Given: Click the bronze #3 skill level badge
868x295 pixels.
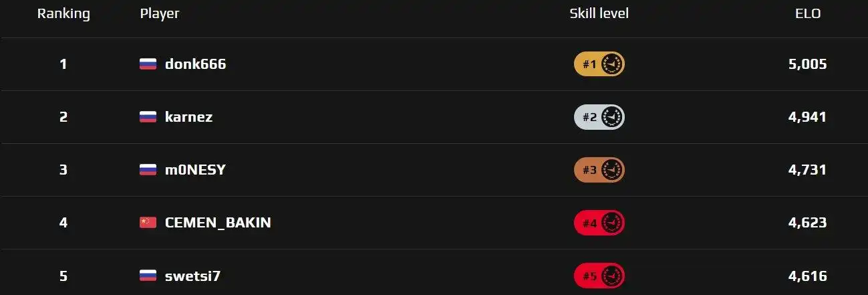Looking at the screenshot, I should pyautogui.click(x=599, y=170).
